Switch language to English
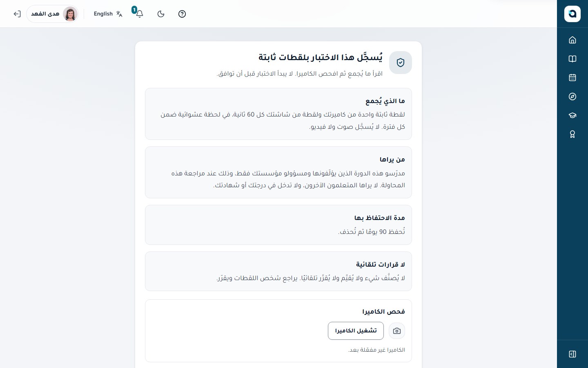The height and width of the screenshot is (368, 588). tap(108, 14)
